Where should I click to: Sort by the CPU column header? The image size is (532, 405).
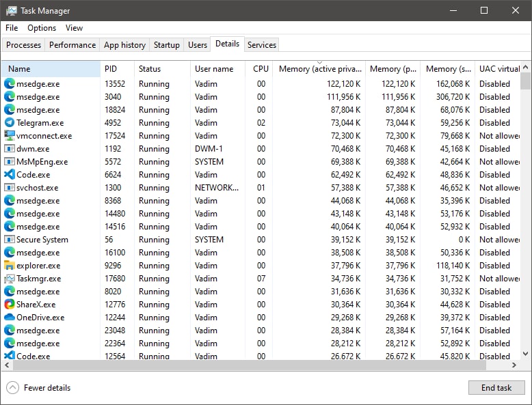(260, 69)
